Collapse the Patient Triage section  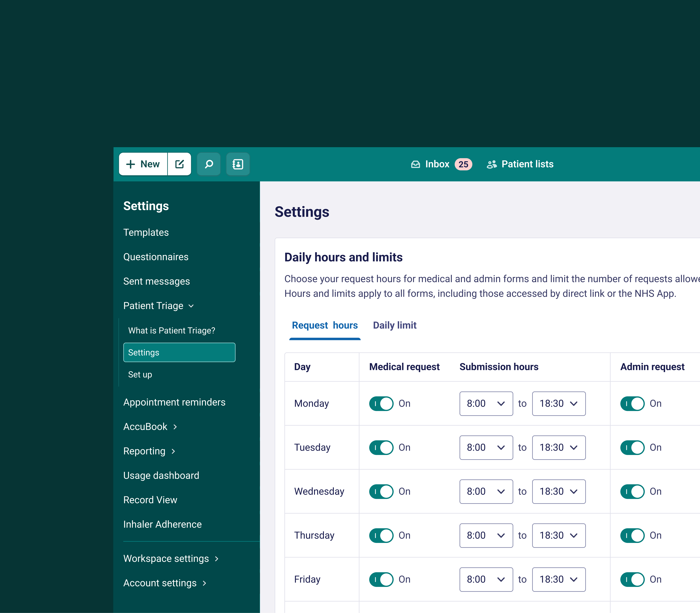pyautogui.click(x=159, y=306)
